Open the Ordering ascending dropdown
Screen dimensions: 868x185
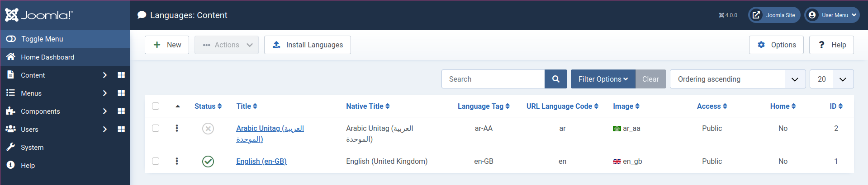[x=737, y=79]
